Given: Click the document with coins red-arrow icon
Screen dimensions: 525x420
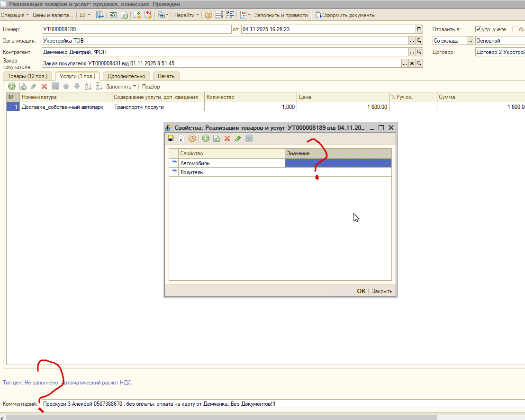Looking at the screenshot, I should pyautogui.click(x=148, y=15).
